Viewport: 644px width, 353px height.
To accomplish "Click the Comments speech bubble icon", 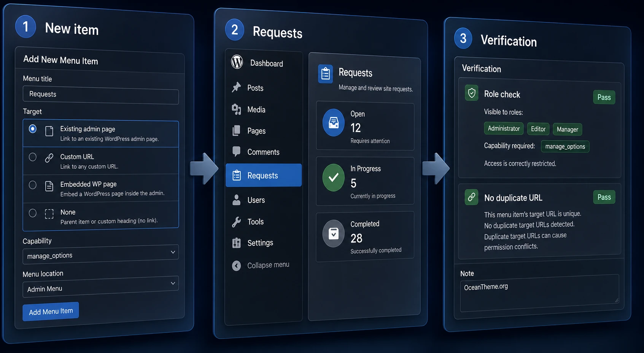I will [x=236, y=152].
